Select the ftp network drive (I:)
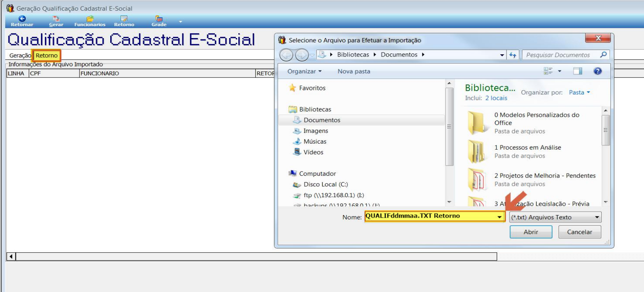Screen dimensions: 644x292 coord(328,195)
